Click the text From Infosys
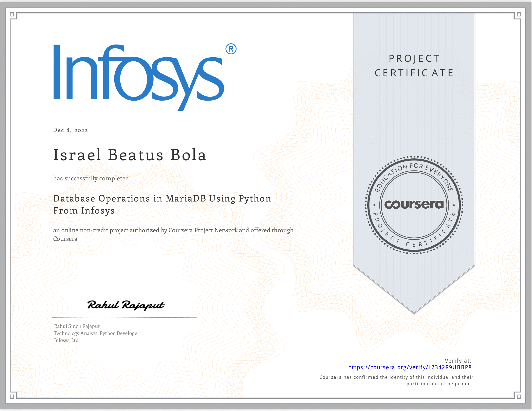This screenshot has height=411, width=532. click(84, 211)
